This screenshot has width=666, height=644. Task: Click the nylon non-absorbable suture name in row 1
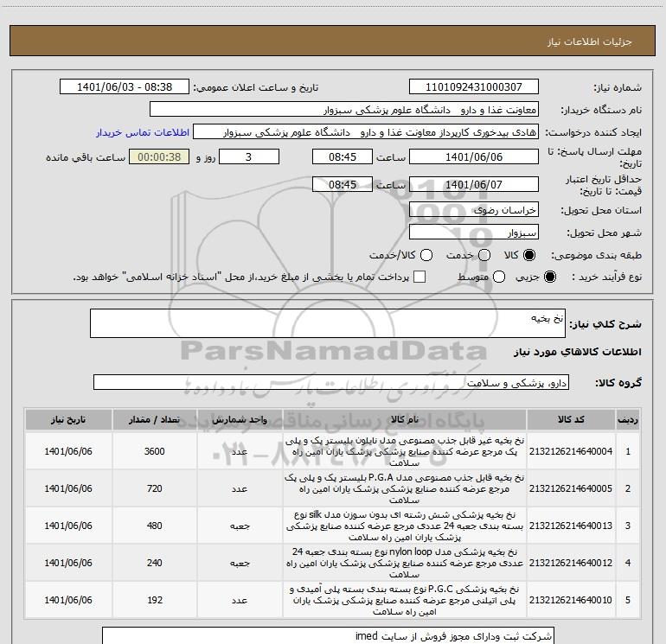[405, 451]
